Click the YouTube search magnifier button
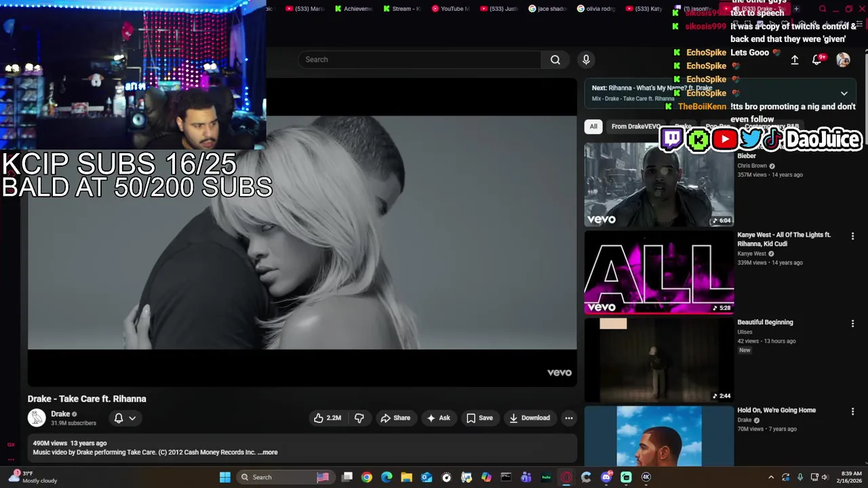The height and width of the screenshot is (488, 868). [x=555, y=60]
